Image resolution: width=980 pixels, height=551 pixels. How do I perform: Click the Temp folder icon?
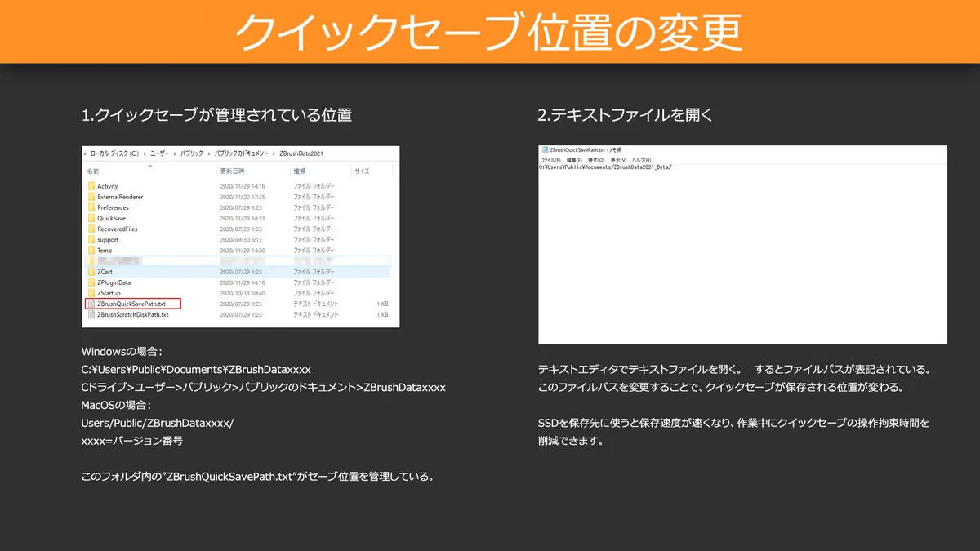91,251
